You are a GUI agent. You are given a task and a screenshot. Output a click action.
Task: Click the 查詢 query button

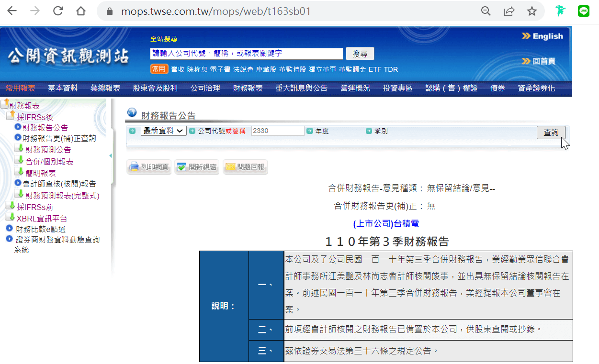551,132
